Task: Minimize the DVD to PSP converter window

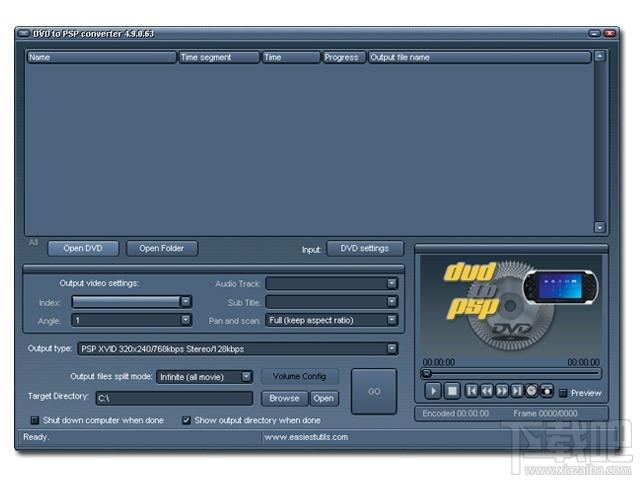Action: pyautogui.click(x=595, y=33)
